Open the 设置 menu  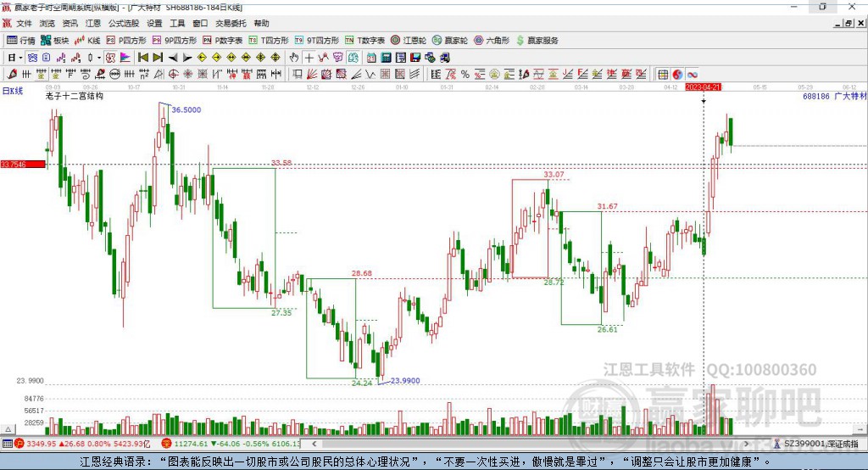pos(154,23)
